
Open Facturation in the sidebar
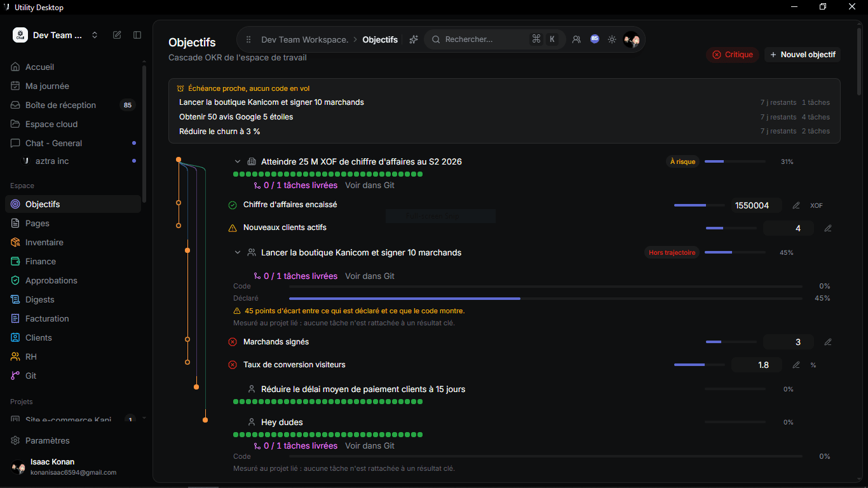point(73,318)
